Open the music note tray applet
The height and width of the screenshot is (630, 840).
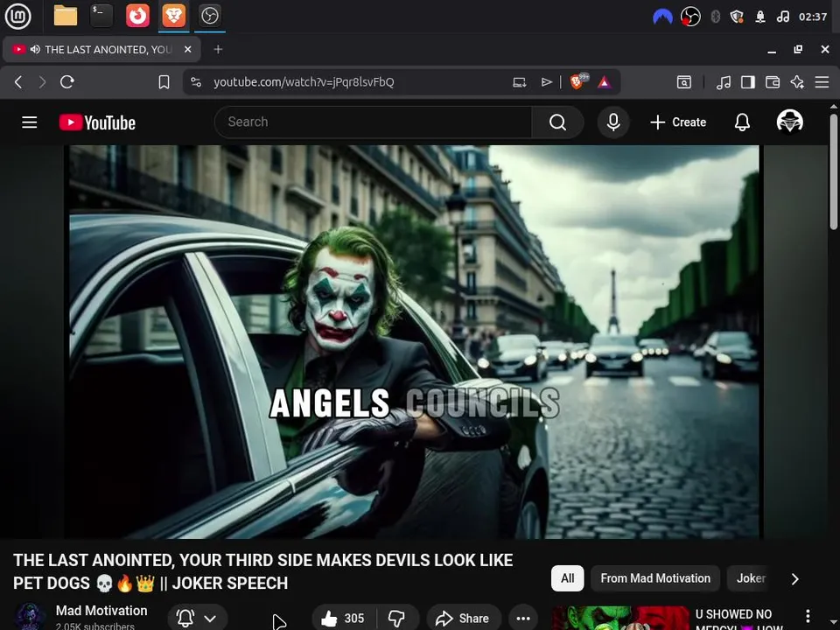coord(782,17)
